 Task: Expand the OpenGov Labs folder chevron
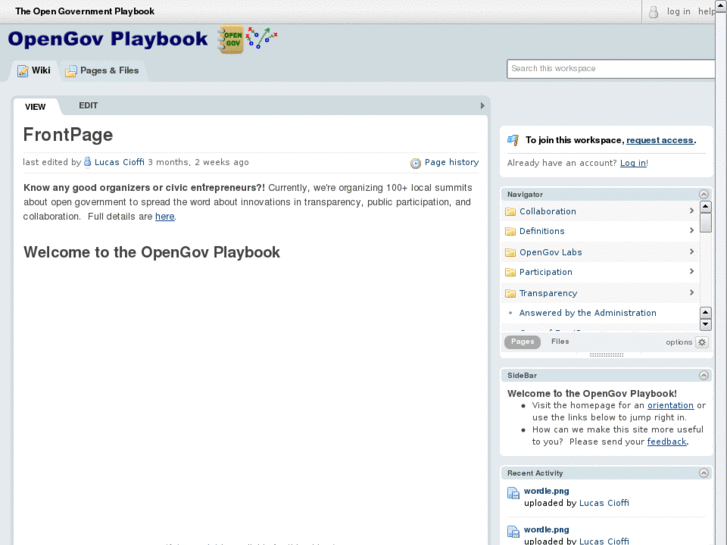(691, 251)
